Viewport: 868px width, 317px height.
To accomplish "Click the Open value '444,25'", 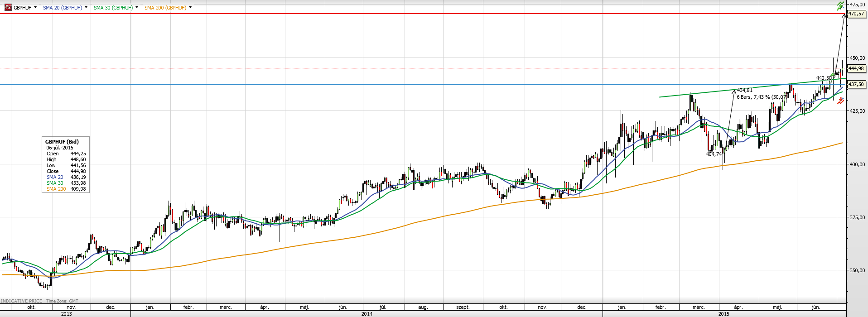I will click(78, 154).
